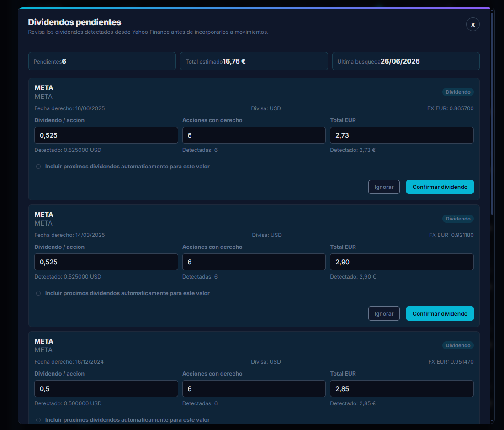Click 'FX EUR: 0.921180' text
The height and width of the screenshot is (430, 504).
click(451, 235)
